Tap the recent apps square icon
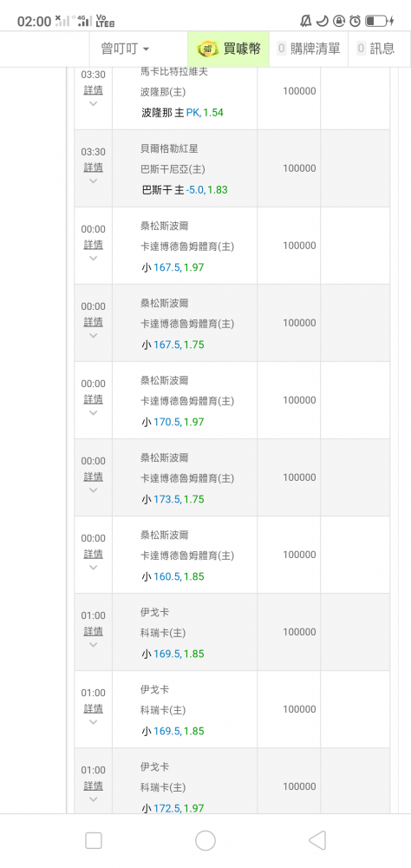The height and width of the screenshot is (868, 411). pyautogui.click(x=94, y=840)
